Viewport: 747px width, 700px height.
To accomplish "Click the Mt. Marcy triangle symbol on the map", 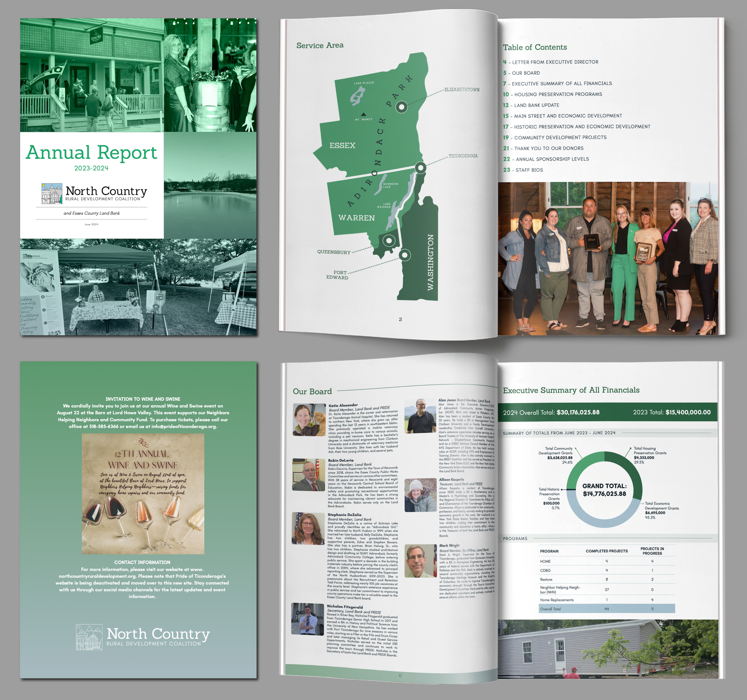I will pos(363,114).
